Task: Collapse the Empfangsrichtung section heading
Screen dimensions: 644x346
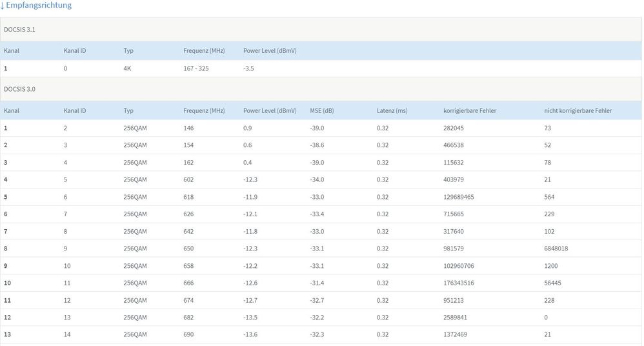Action: click(x=36, y=5)
